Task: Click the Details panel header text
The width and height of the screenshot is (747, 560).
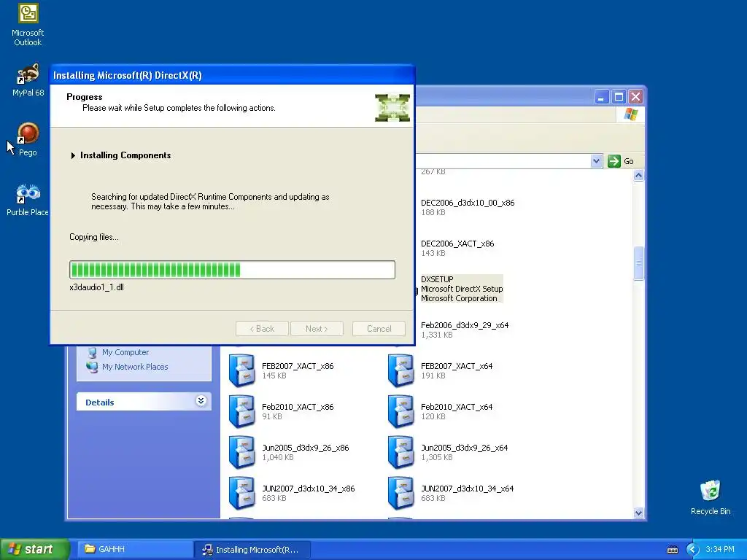Action: (99, 402)
